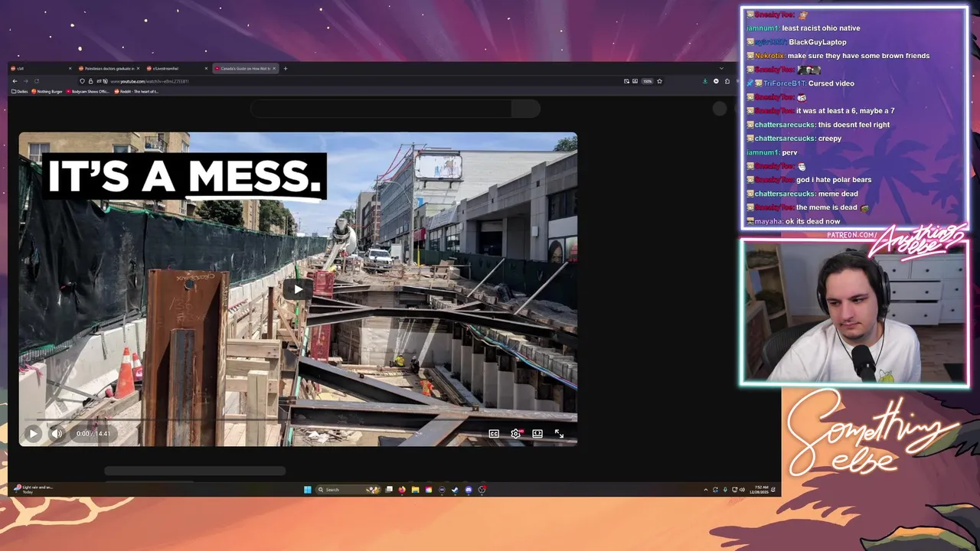The width and height of the screenshot is (980, 551).
Task: Open the Windows Start menu
Action: tap(308, 490)
